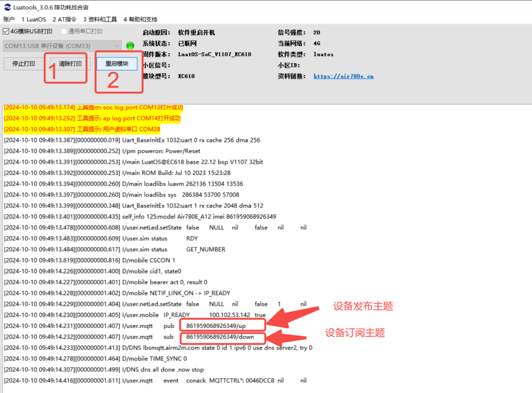Viewport: 532px width, 393px height.
Task: Open the 3 资料和工具 menu
Action: 100,19
